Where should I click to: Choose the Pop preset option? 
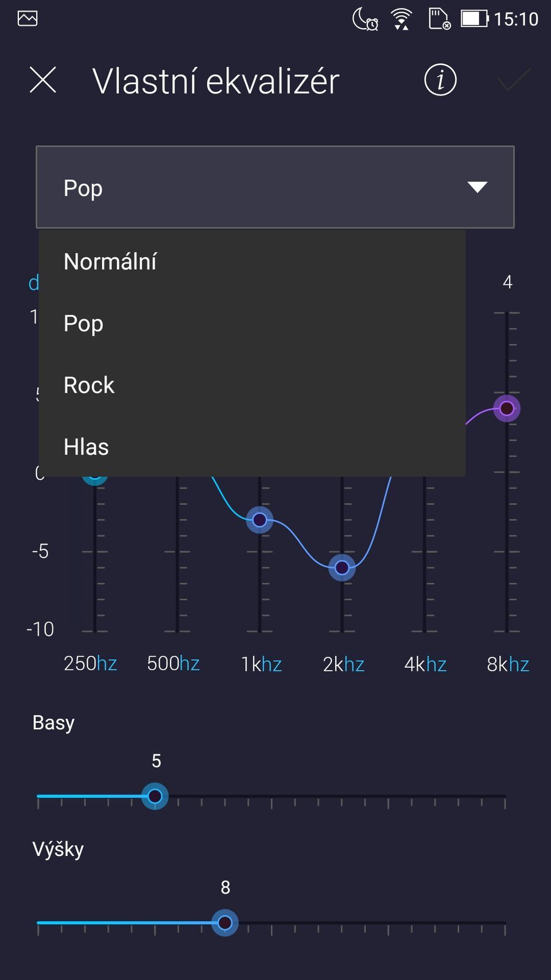(x=83, y=324)
